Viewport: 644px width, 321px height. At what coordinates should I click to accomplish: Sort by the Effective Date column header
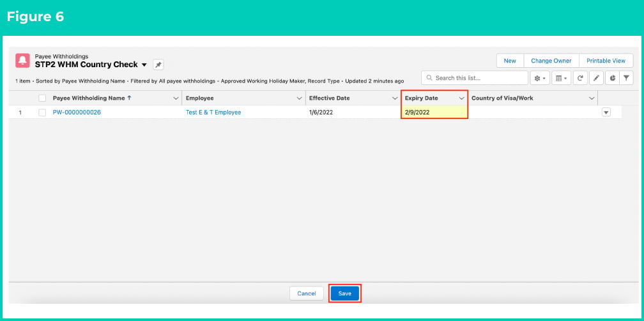(x=330, y=98)
